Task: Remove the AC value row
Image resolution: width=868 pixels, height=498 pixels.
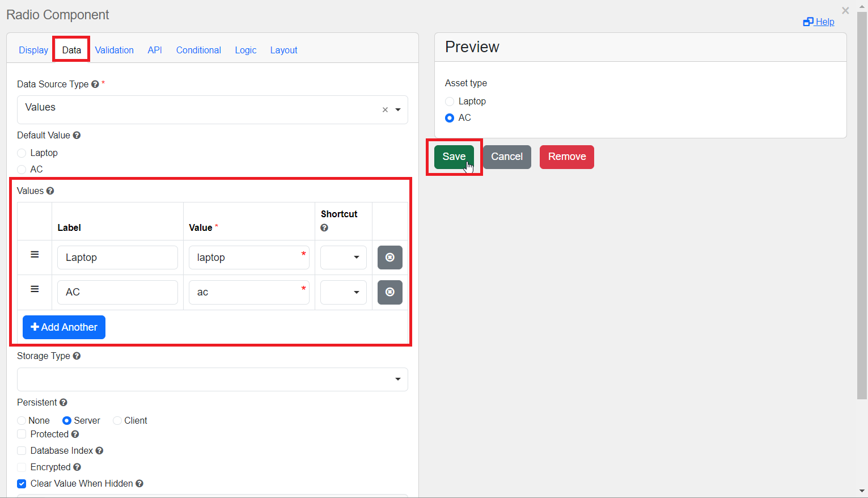Action: point(390,292)
